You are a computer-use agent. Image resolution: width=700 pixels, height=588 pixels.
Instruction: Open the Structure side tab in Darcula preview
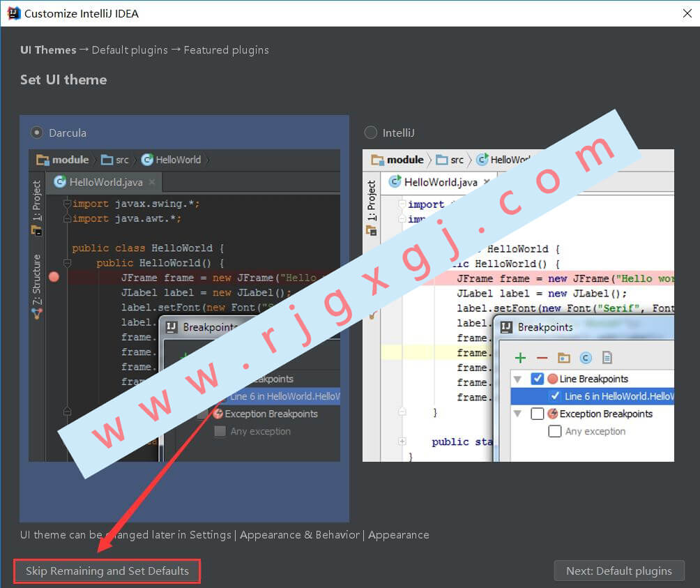pos(37,287)
